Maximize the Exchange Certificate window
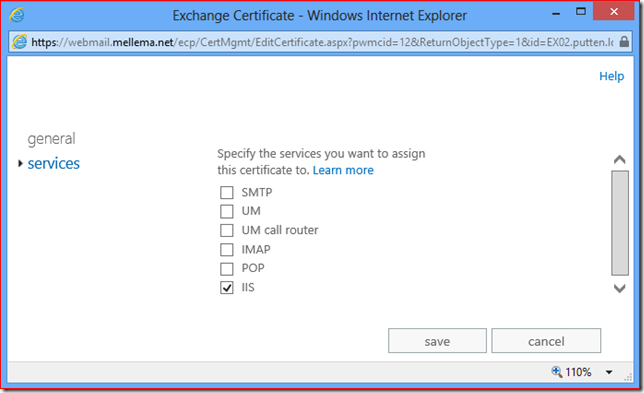 [x=581, y=12]
